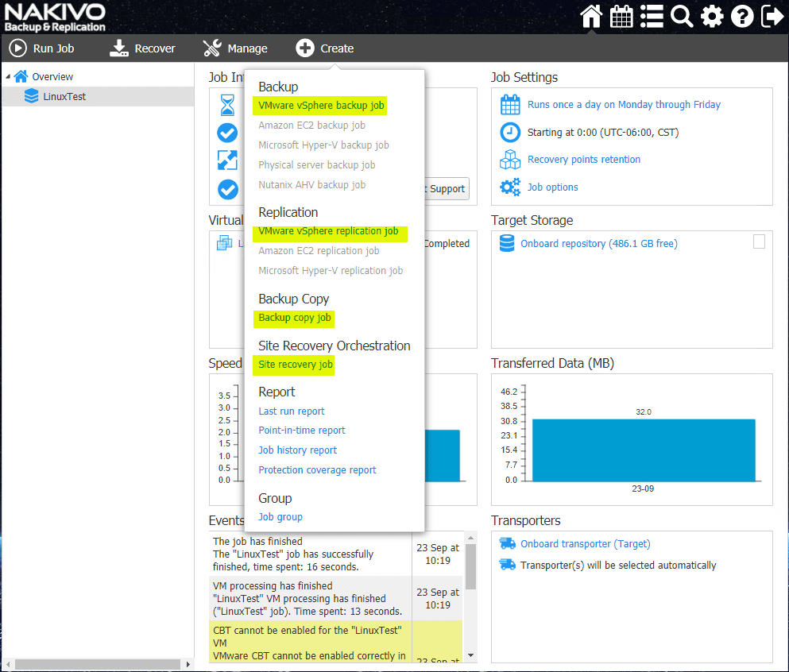Click the Search magnifier icon

click(682, 17)
